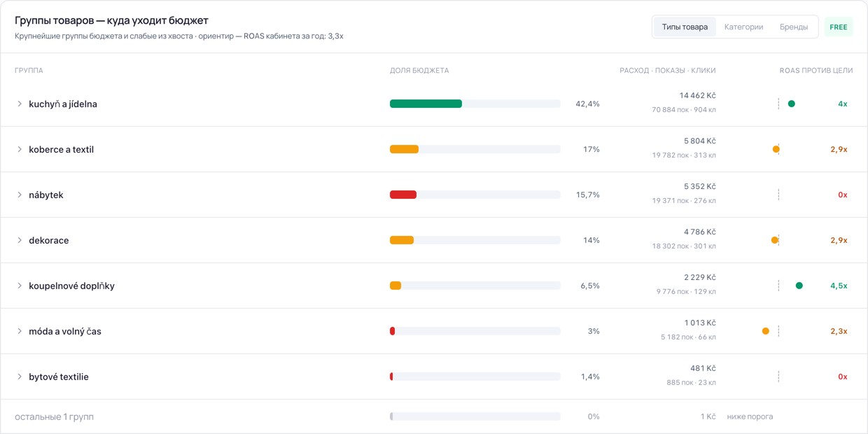Switch to the Бренды tab
Viewport: 868px width, 434px height.
click(794, 27)
